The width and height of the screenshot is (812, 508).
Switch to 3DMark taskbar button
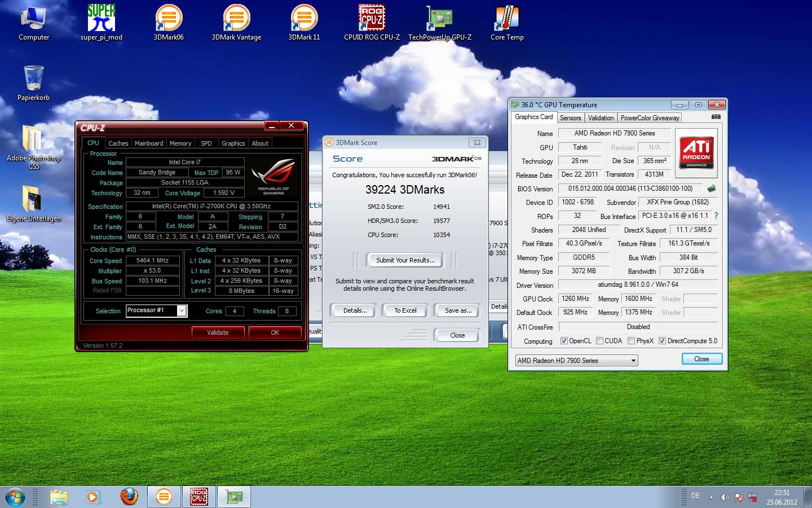[x=164, y=497]
